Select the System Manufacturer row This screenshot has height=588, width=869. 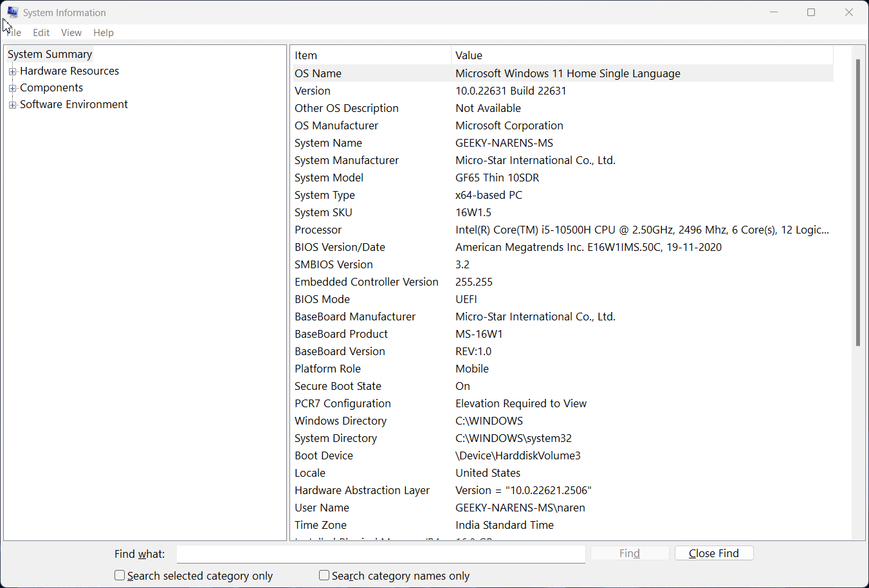click(563, 160)
